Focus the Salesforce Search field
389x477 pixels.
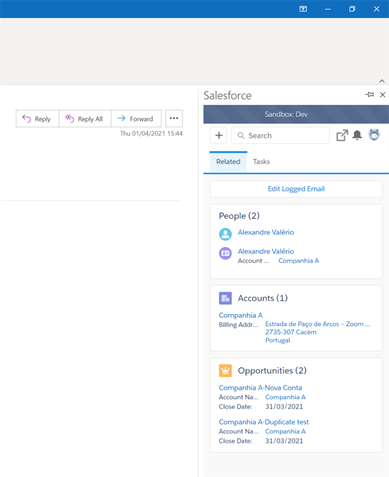click(x=280, y=135)
